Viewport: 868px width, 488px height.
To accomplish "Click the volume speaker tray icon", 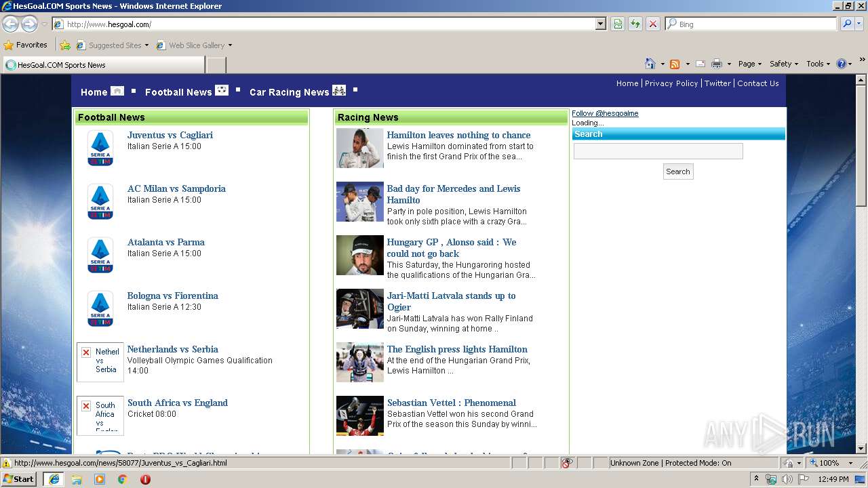I will [x=787, y=479].
